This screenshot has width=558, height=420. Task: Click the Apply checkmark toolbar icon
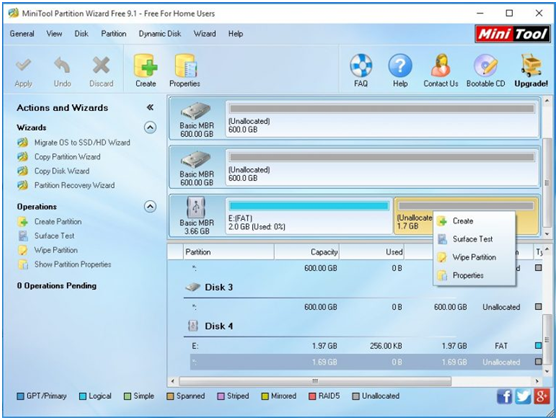point(23,65)
